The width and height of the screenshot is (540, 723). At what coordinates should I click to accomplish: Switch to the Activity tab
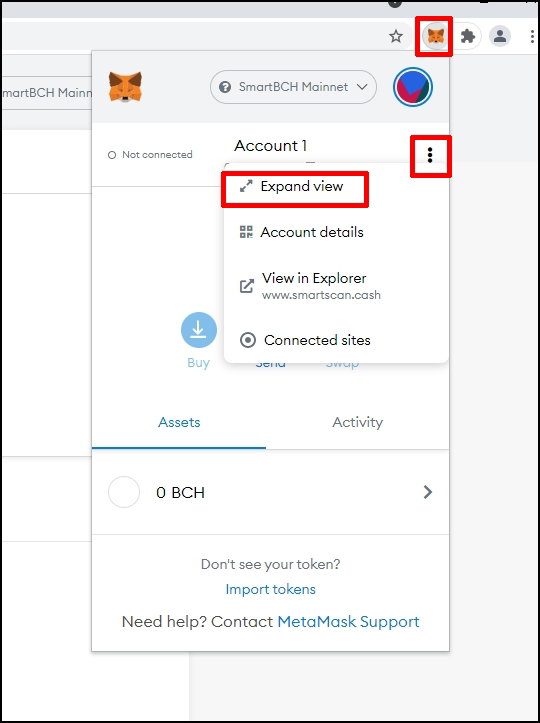(357, 422)
